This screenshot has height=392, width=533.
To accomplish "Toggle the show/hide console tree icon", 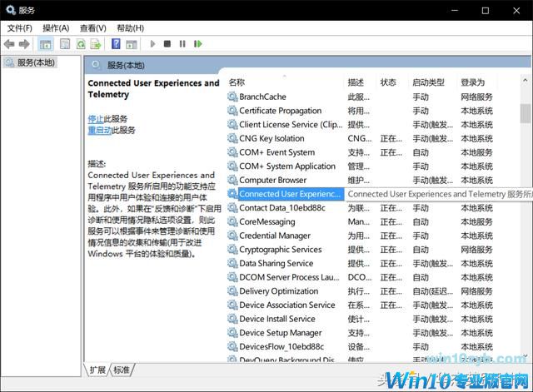I will click(x=45, y=44).
